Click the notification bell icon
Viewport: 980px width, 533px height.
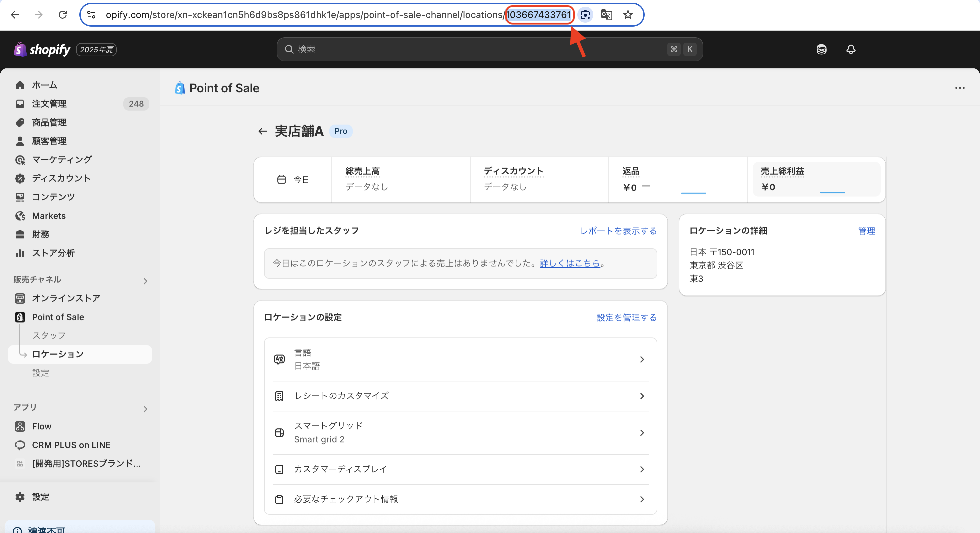pyautogui.click(x=851, y=49)
